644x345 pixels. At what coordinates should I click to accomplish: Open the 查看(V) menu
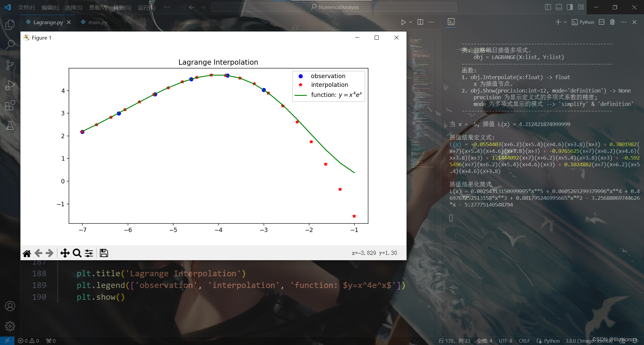coord(98,7)
